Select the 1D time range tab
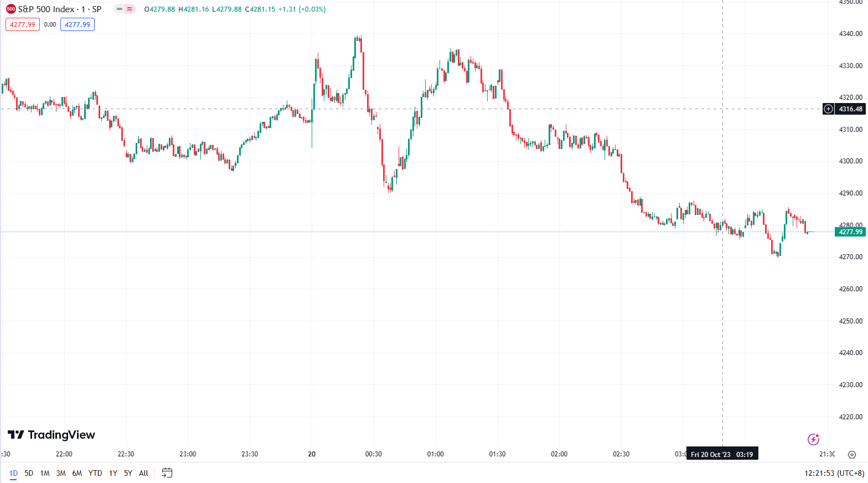Image resolution: width=868 pixels, height=483 pixels. click(13, 473)
